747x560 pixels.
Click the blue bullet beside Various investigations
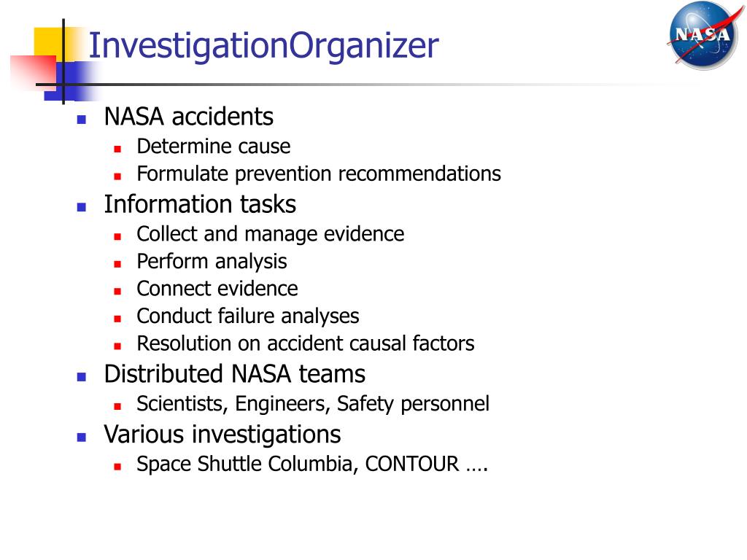pos(82,437)
